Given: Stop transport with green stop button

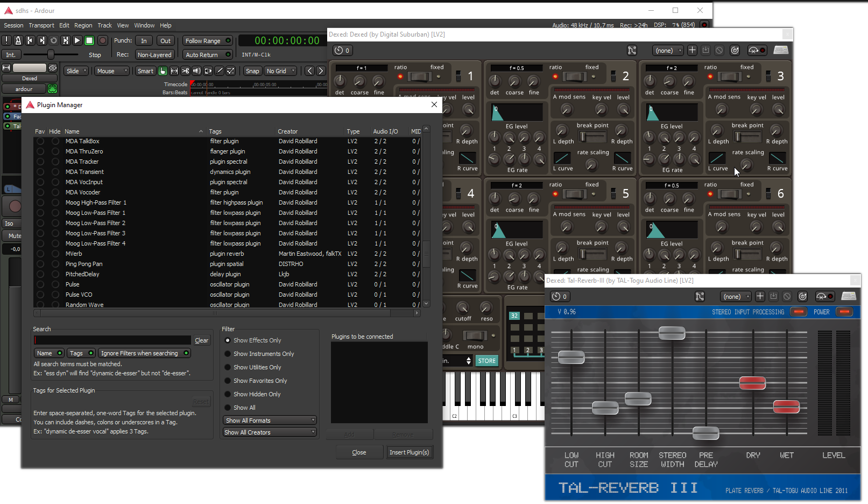Looking at the screenshot, I should click(x=90, y=40).
